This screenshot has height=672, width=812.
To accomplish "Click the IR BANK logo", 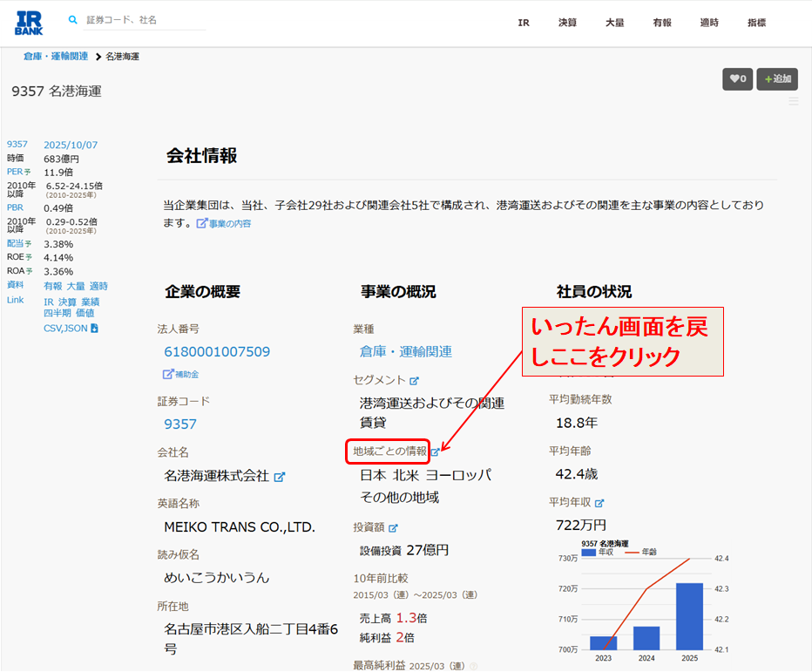I will point(28,23).
